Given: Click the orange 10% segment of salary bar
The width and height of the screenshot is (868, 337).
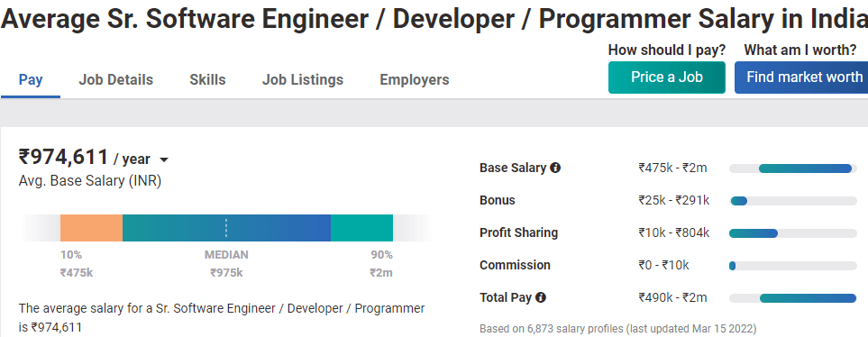Looking at the screenshot, I should coord(91,228).
